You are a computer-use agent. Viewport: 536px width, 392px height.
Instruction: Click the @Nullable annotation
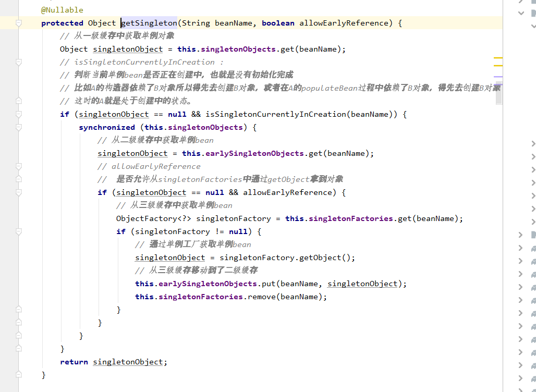(x=62, y=10)
